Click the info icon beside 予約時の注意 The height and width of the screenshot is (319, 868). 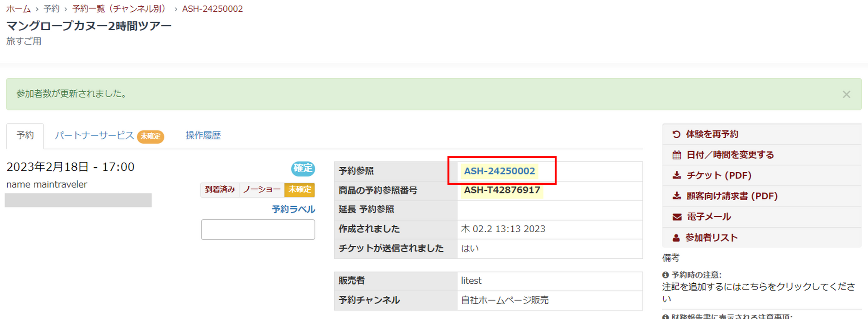665,275
